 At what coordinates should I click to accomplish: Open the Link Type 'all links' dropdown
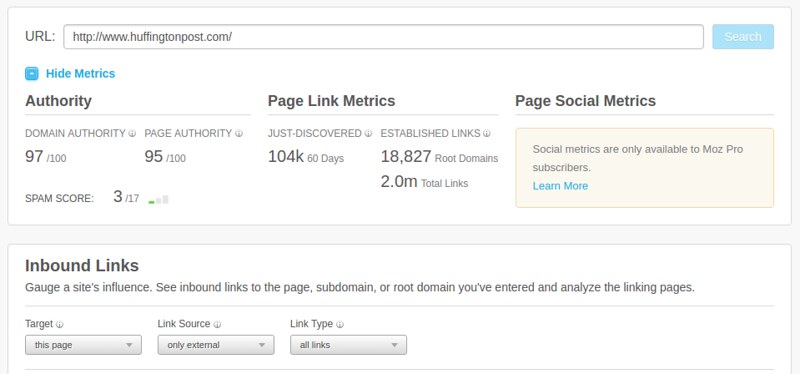point(348,345)
